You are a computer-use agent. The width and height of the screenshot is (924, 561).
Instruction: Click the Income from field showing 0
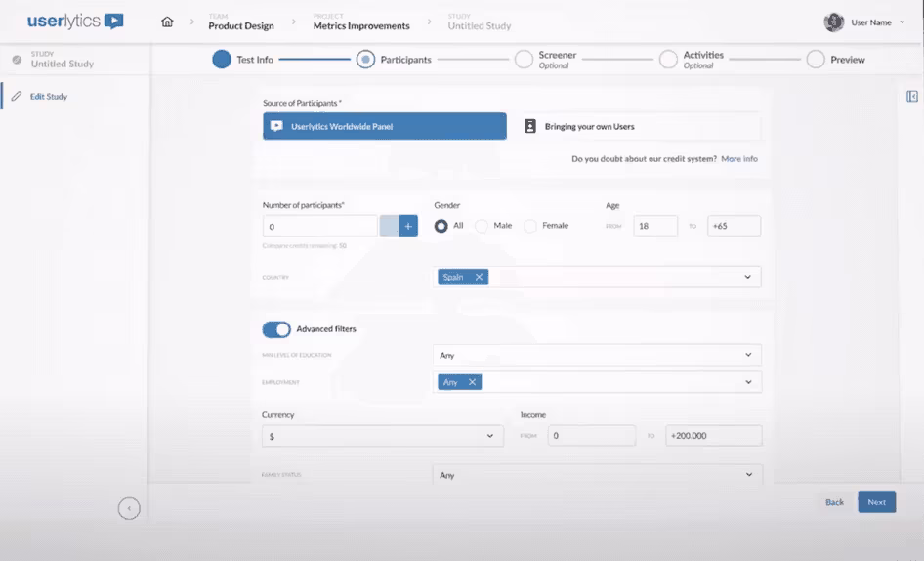coord(592,436)
